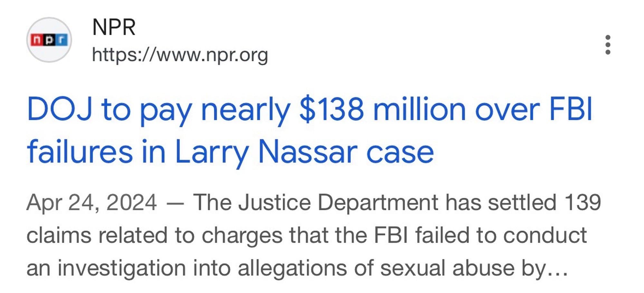The height and width of the screenshot is (293, 644).
Task: Click "$138 million" in the headline
Action: click(x=382, y=109)
